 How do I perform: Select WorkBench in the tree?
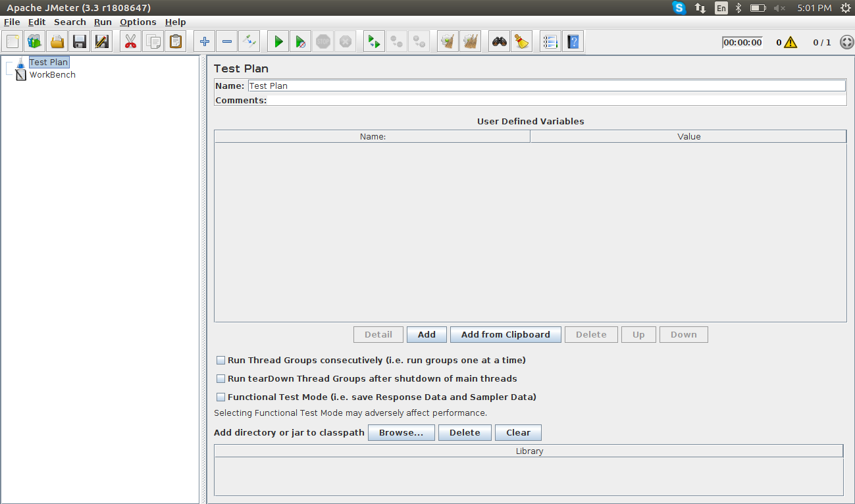(x=53, y=74)
